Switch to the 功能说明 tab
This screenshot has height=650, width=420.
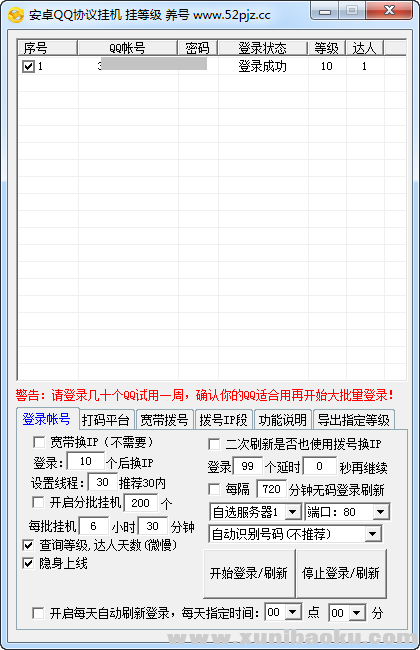(x=282, y=420)
